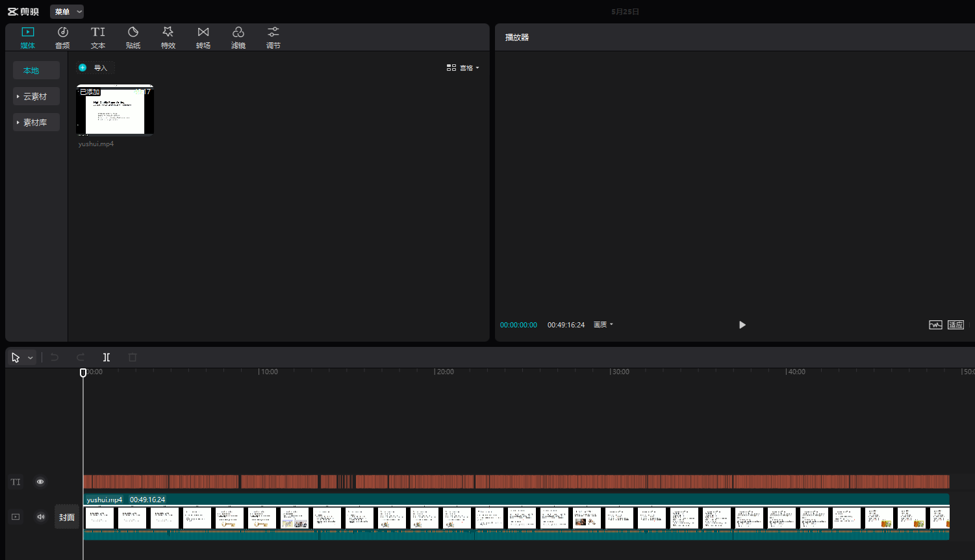Jump to the 20:00 ruler mark
This screenshot has height=560, width=975.
point(444,372)
